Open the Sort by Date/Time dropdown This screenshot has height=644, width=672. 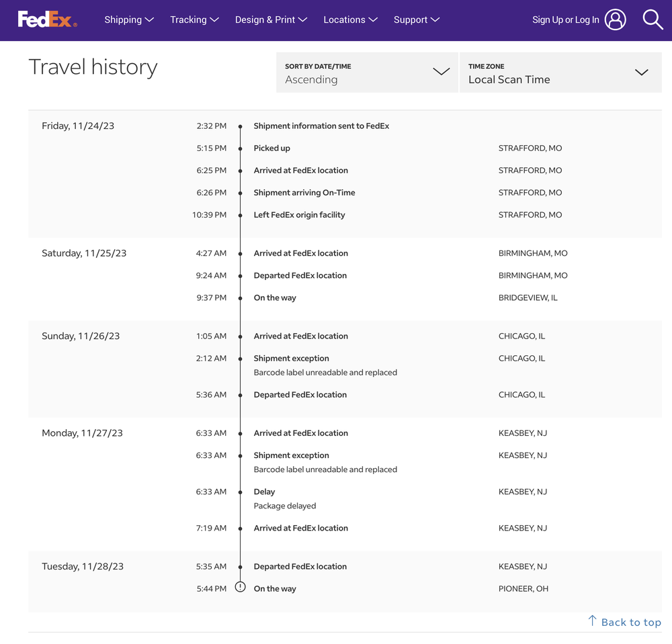367,73
